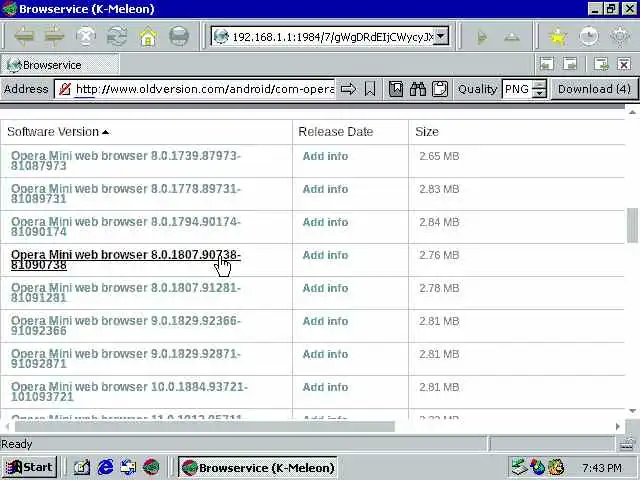Click the bookmark ribbon icon
The width and height of the screenshot is (640, 480).
[x=370, y=89]
